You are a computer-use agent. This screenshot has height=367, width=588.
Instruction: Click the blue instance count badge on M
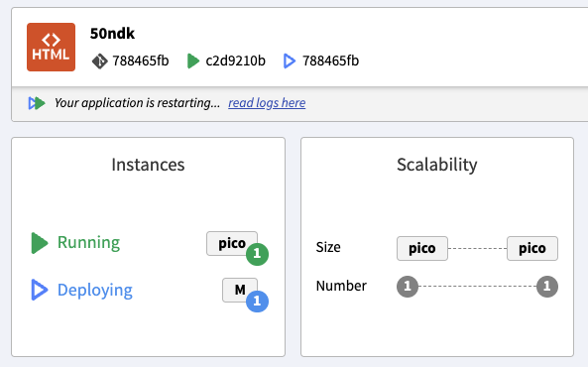pyautogui.click(x=257, y=301)
